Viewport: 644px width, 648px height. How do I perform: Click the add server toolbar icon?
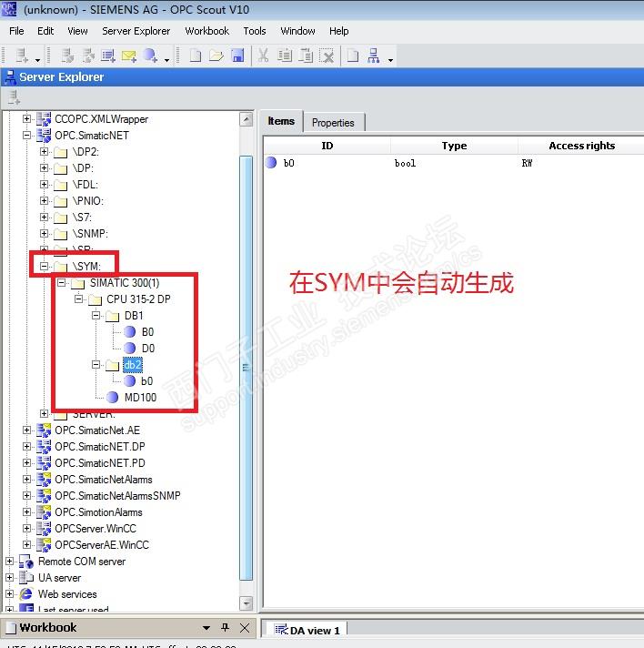pos(22,56)
